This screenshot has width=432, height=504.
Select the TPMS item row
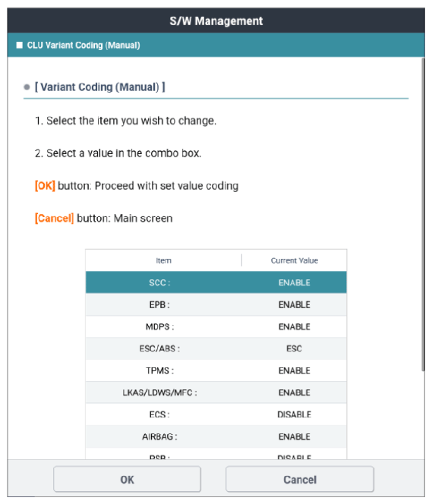tap(216, 370)
